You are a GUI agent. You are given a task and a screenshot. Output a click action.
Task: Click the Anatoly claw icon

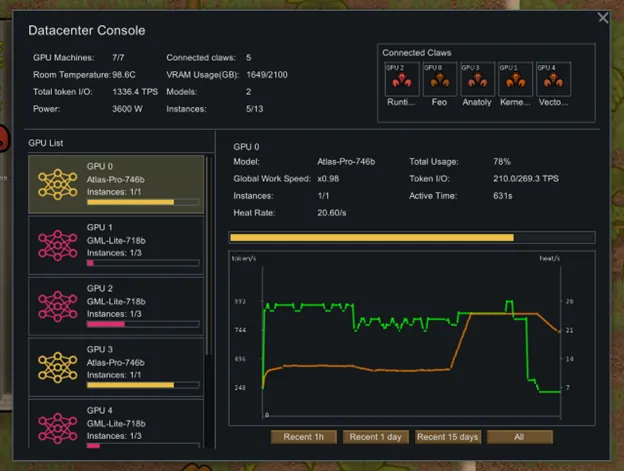click(x=477, y=79)
